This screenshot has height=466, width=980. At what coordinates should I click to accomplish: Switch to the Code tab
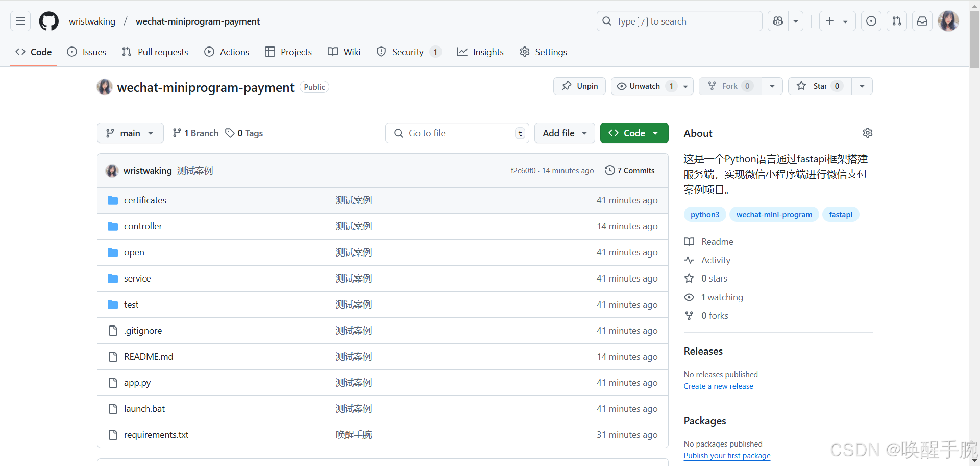(34, 52)
